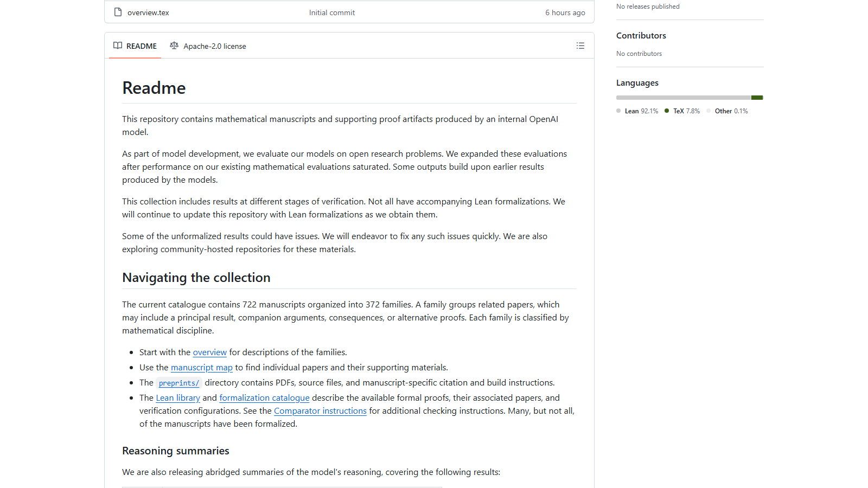Click the No contributors text
Image resolution: width=868 pixels, height=488 pixels.
639,54
